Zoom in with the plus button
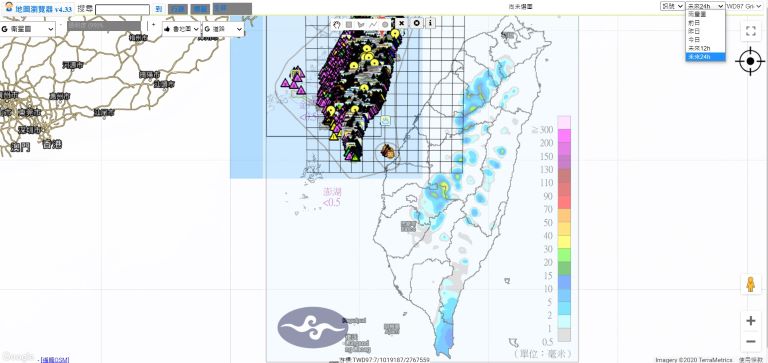Screen dimensions: 768x363 coord(750,321)
